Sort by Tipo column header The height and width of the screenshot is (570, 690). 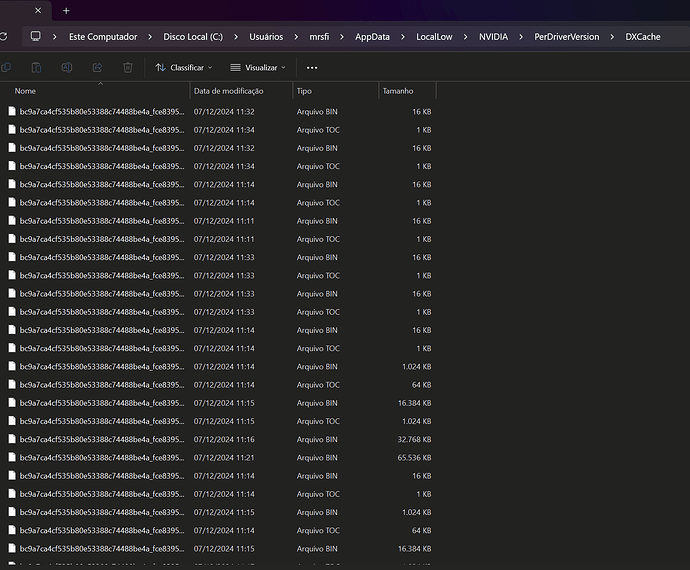point(304,91)
